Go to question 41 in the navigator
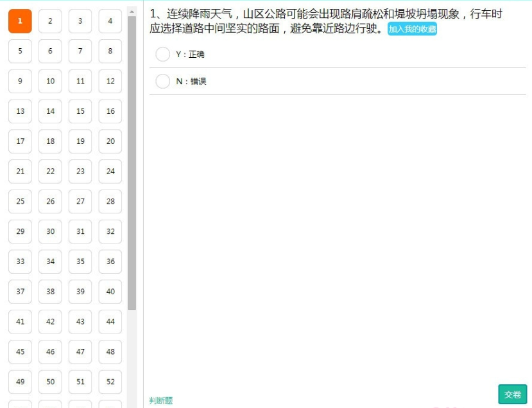The image size is (532, 408). [19, 321]
